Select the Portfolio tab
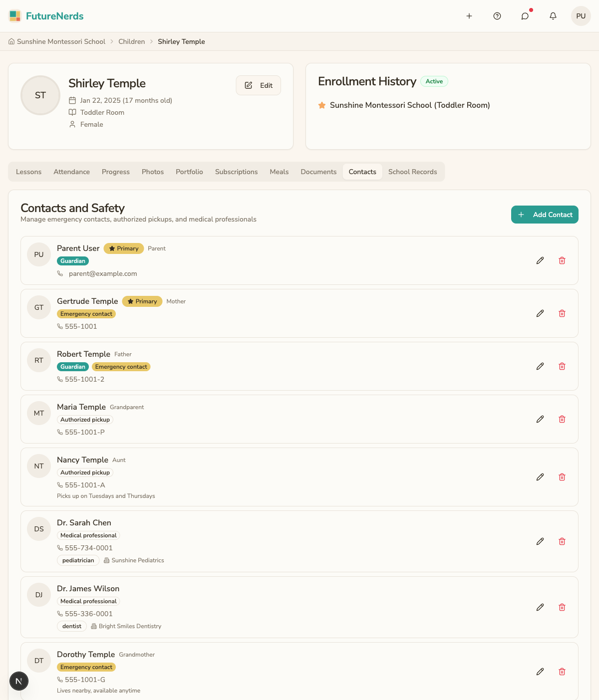Screen dimensions: 599x700 [189, 172]
